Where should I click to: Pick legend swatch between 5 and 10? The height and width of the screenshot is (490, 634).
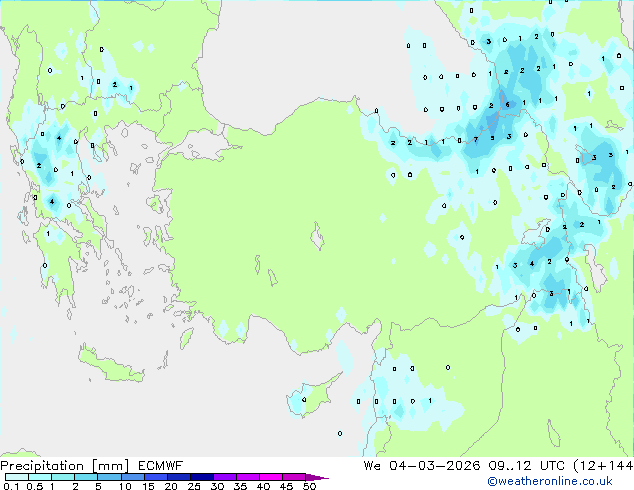pos(109,477)
